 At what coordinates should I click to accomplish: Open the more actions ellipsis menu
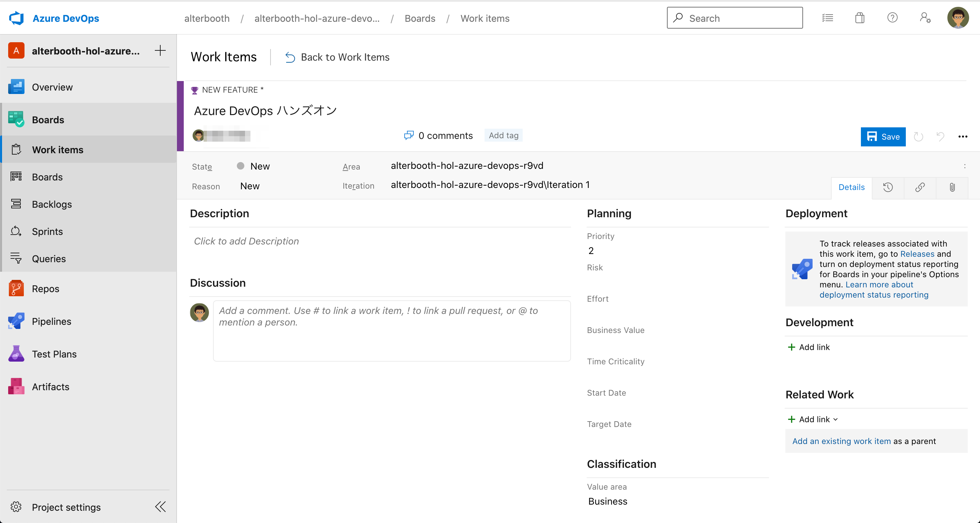[x=963, y=137]
